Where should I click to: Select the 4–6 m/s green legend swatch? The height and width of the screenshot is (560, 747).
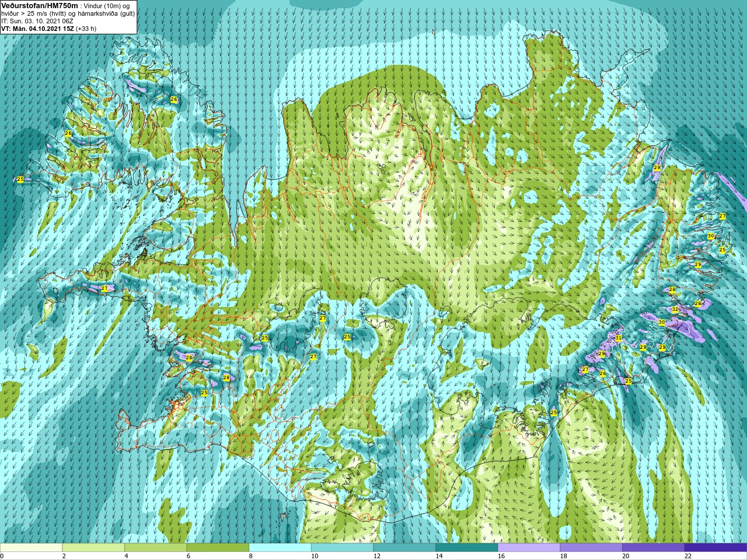(155, 547)
